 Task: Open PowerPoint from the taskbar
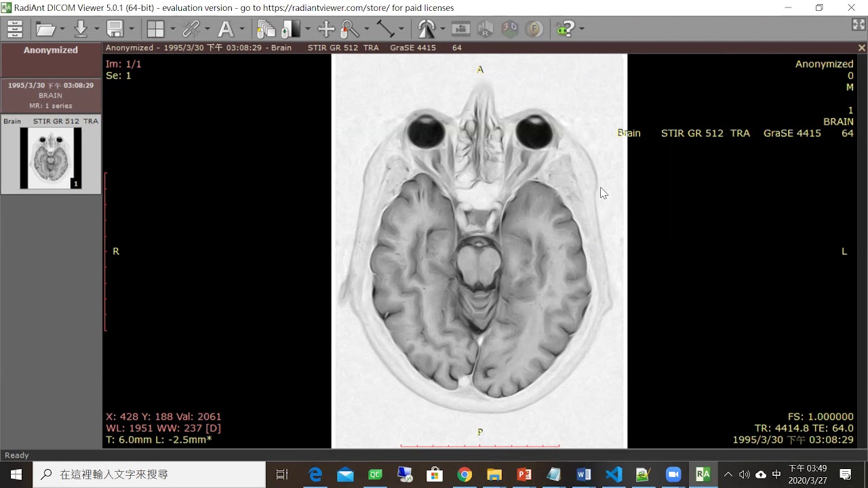click(x=524, y=474)
